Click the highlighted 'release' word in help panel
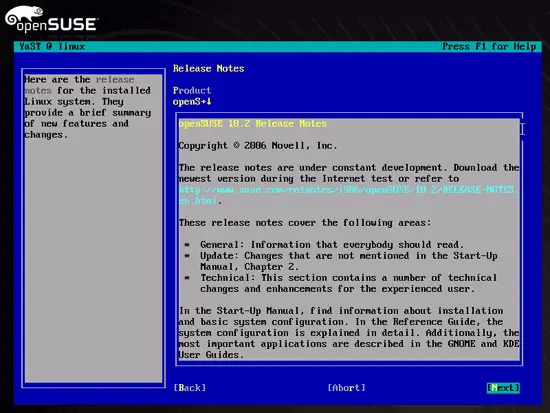The height and width of the screenshot is (413, 550). tap(115, 80)
